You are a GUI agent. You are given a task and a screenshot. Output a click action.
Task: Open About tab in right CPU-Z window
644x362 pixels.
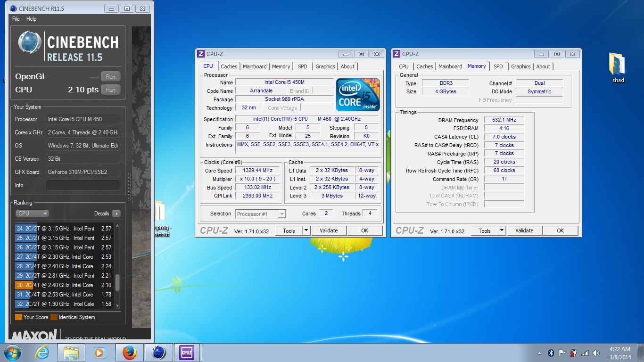[x=543, y=66]
